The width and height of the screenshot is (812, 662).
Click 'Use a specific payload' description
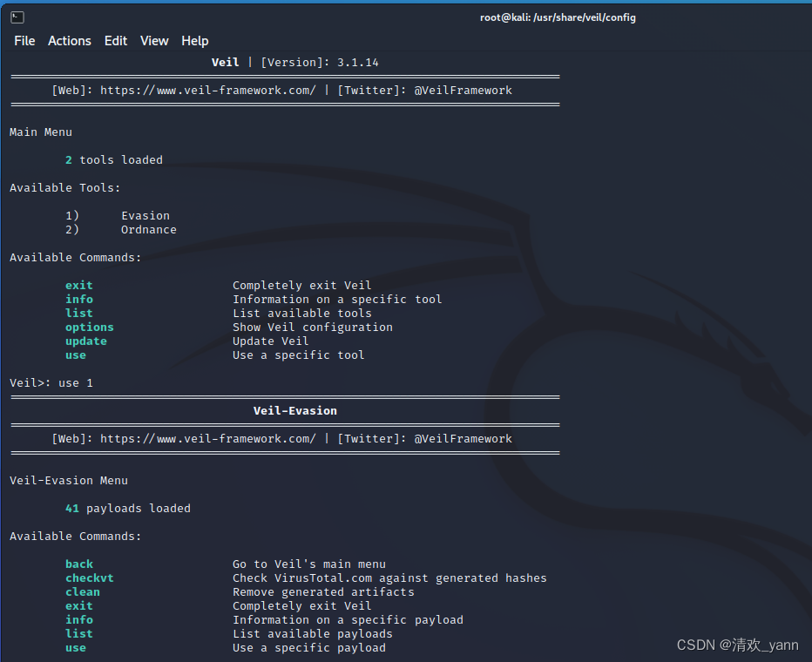[x=309, y=648]
